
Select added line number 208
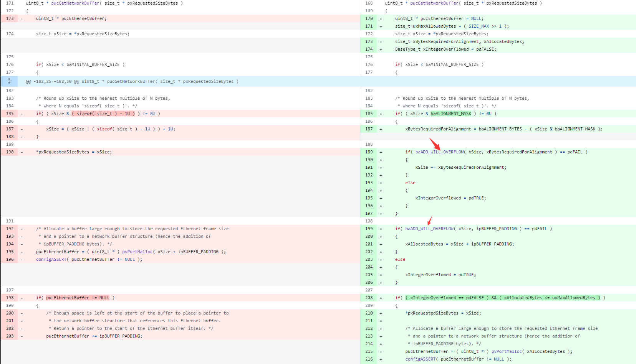369,298
